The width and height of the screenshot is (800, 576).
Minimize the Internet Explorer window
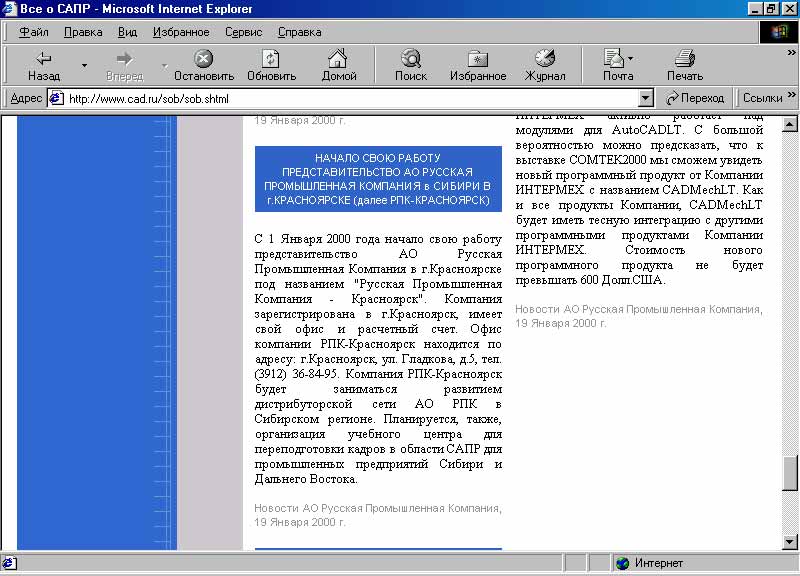756,9
